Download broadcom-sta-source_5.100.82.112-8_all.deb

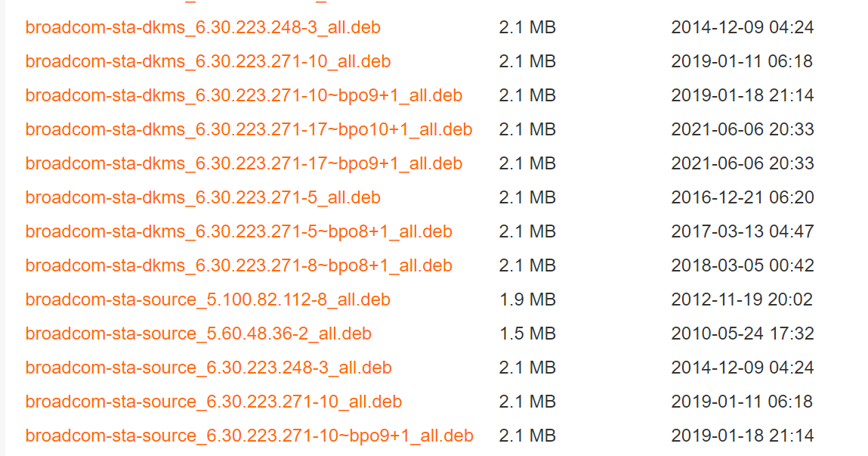[208, 300]
